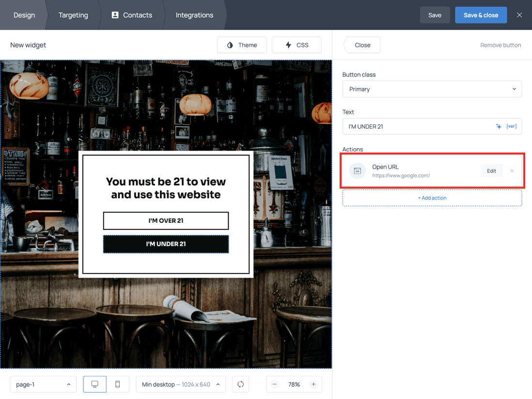Switch preview to mobile view

[117, 384]
